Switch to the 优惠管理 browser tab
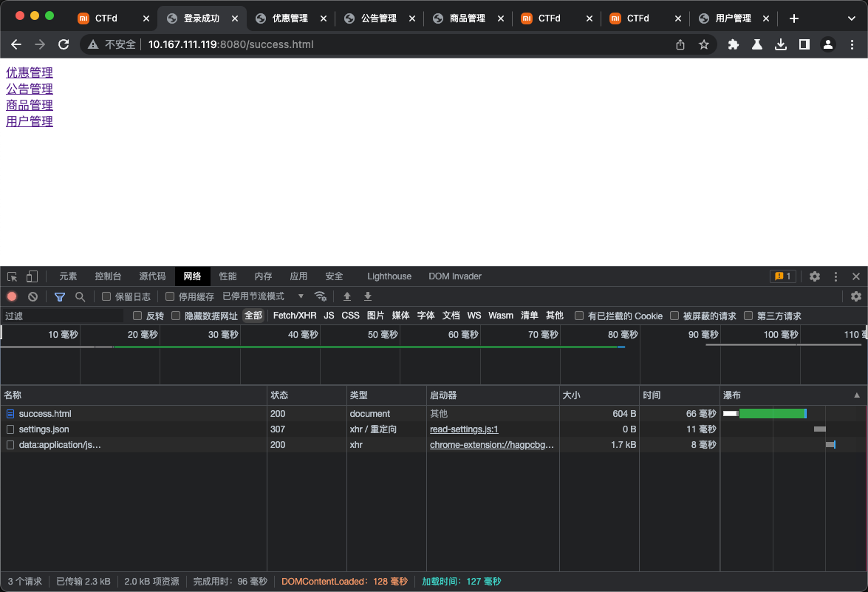Image resolution: width=868 pixels, height=592 pixels. click(290, 18)
